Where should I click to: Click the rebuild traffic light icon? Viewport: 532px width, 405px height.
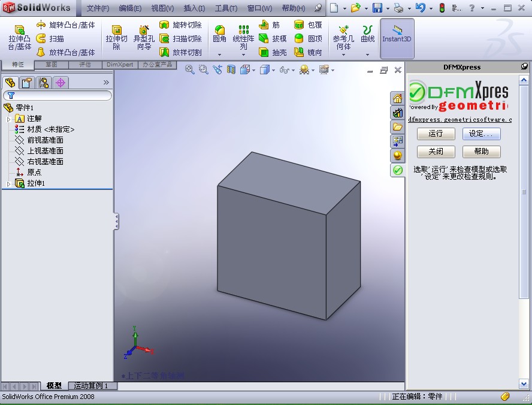[442, 8]
